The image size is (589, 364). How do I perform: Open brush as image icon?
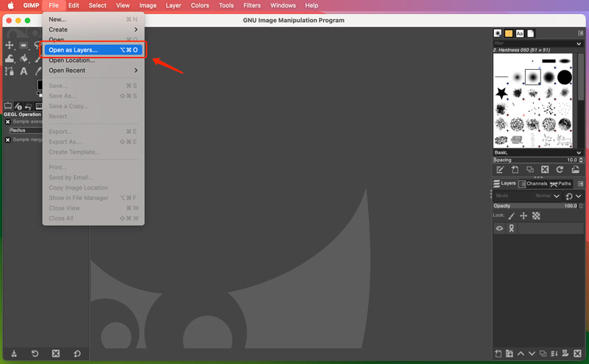coord(575,170)
